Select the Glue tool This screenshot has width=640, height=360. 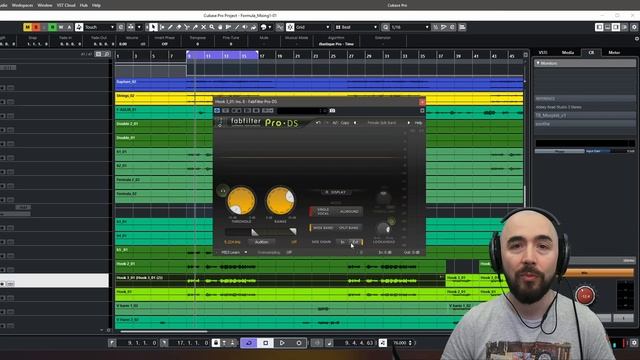pyautogui.click(x=195, y=27)
